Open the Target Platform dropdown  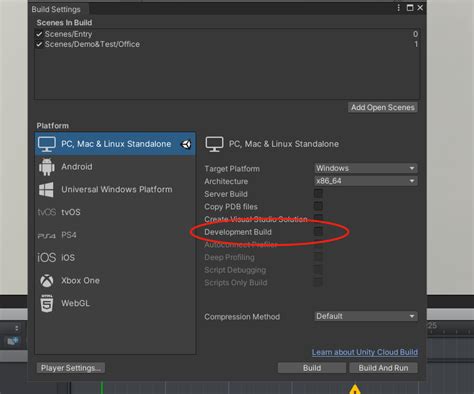366,168
